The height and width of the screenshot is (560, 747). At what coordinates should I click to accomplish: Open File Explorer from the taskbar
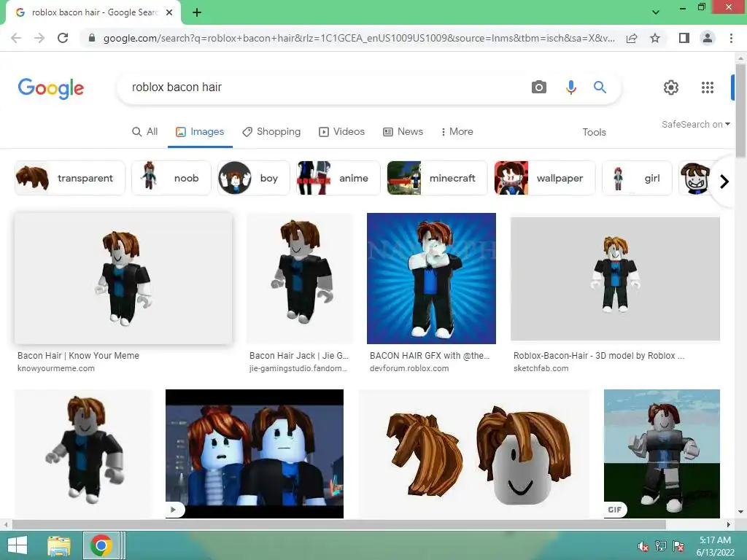coord(59,545)
